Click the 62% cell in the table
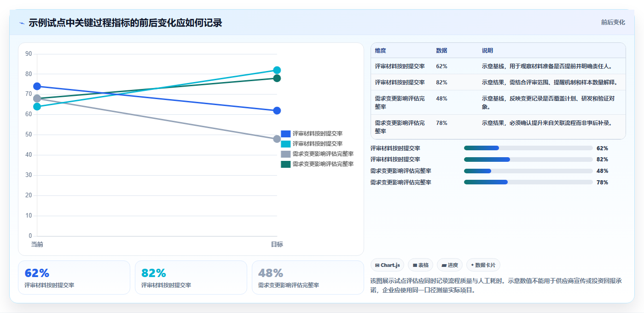 click(441, 66)
